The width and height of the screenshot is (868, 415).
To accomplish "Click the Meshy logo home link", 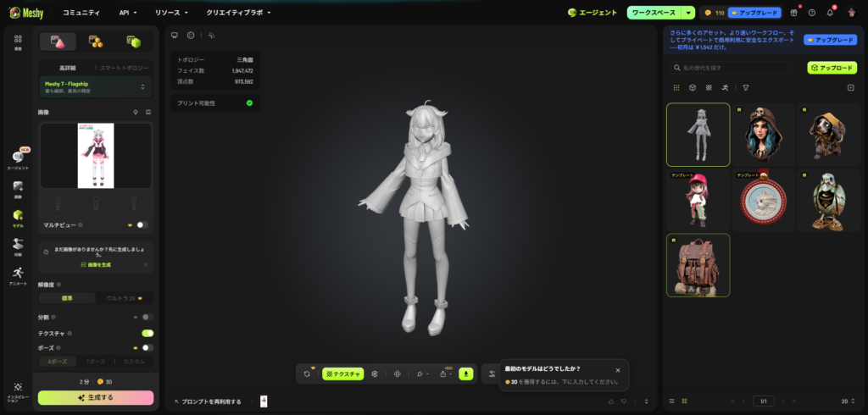I will point(26,12).
